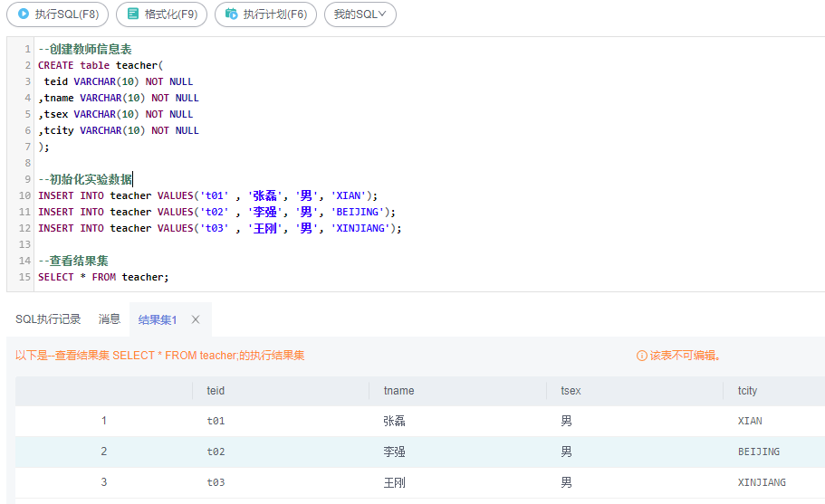This screenshot has height=504, width=825.
Task: Click the XINJIANG cell in results
Action: [762, 482]
